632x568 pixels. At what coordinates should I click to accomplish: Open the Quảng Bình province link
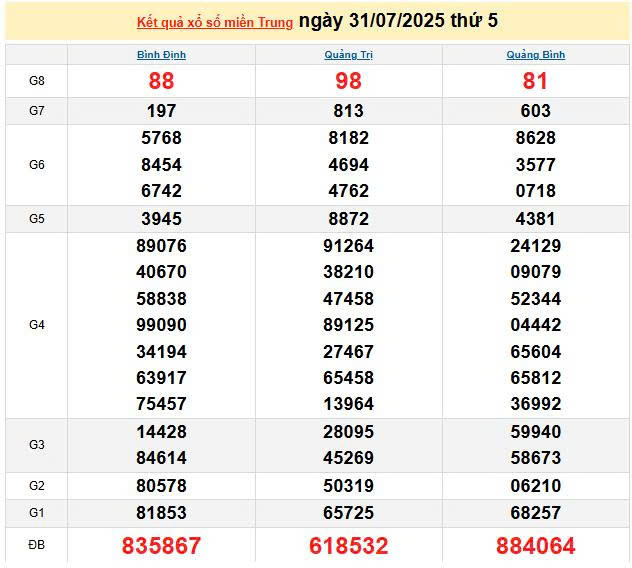[536, 55]
